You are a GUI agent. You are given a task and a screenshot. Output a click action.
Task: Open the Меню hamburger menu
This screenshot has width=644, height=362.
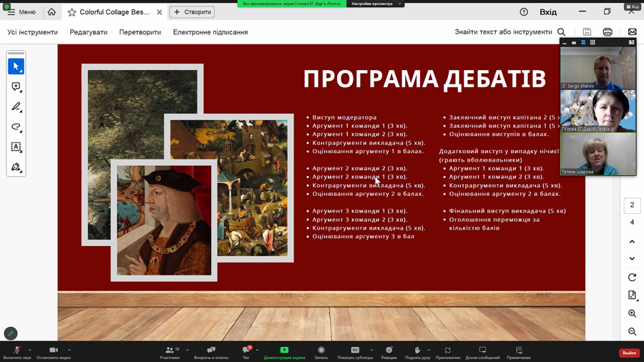(21, 12)
